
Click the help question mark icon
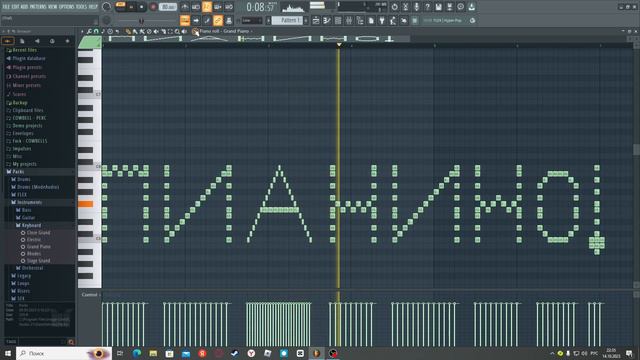pyautogui.click(x=427, y=7)
